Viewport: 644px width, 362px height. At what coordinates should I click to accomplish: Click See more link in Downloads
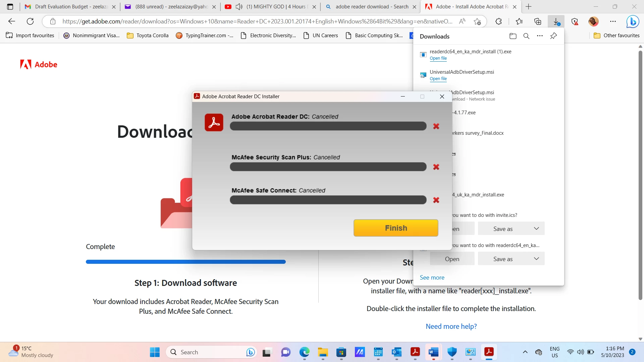[432, 278]
